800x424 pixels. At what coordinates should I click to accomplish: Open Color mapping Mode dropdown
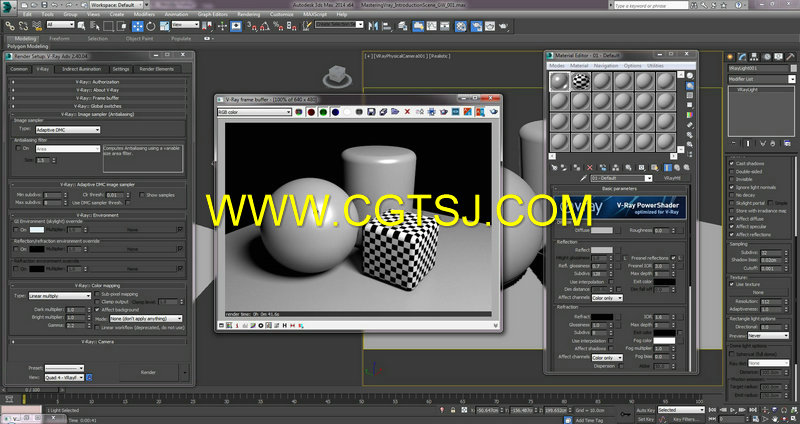[x=146, y=318]
